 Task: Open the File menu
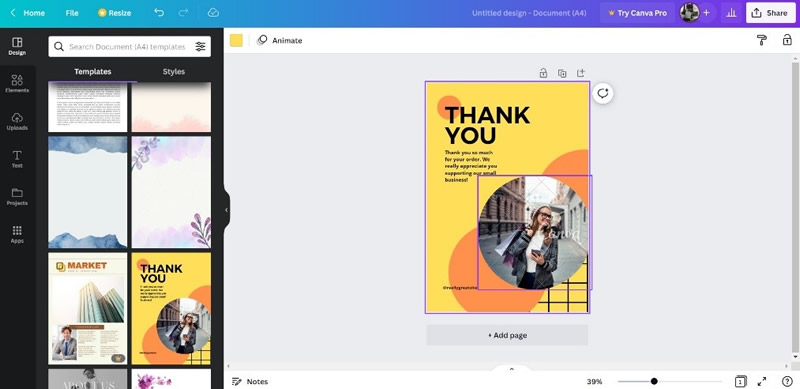pos(72,13)
